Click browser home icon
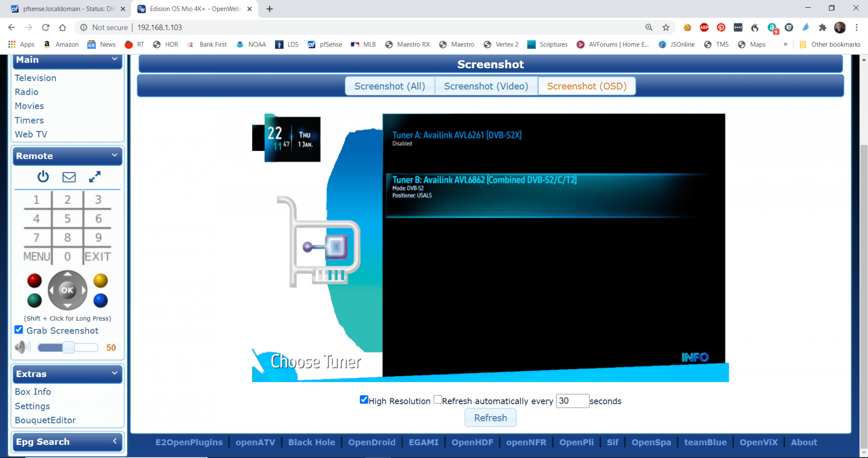 tap(62, 28)
